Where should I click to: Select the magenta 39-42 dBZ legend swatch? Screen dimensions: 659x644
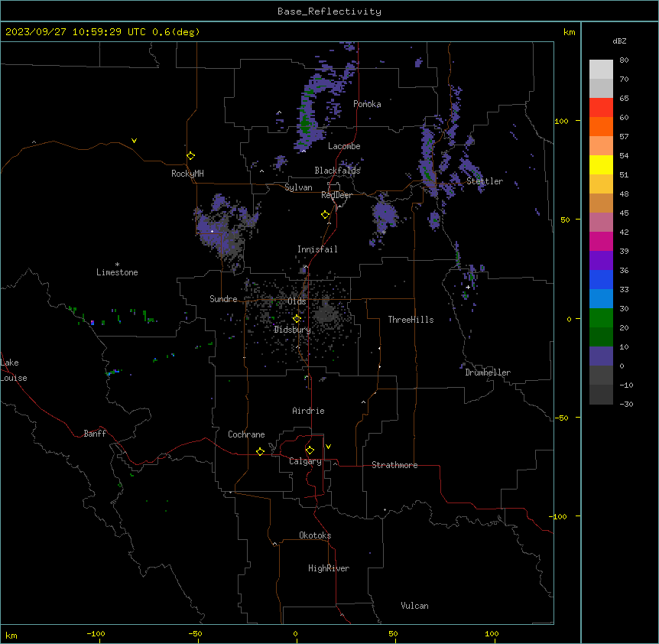point(601,241)
